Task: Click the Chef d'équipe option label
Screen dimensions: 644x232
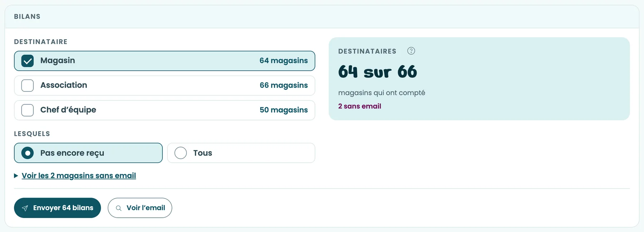Action: click(68, 110)
